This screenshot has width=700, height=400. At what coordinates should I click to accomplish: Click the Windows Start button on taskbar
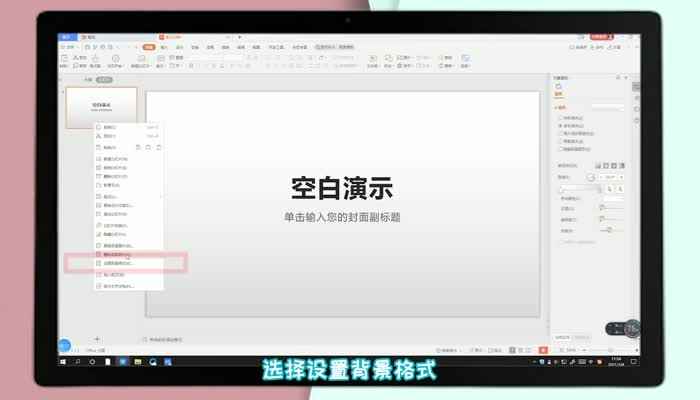(65, 361)
